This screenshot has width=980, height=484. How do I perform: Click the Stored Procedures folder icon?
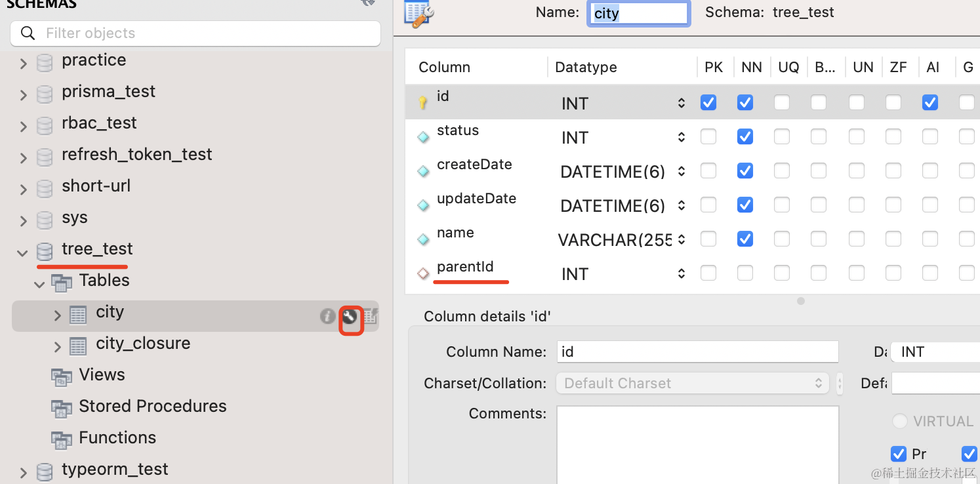(x=62, y=409)
